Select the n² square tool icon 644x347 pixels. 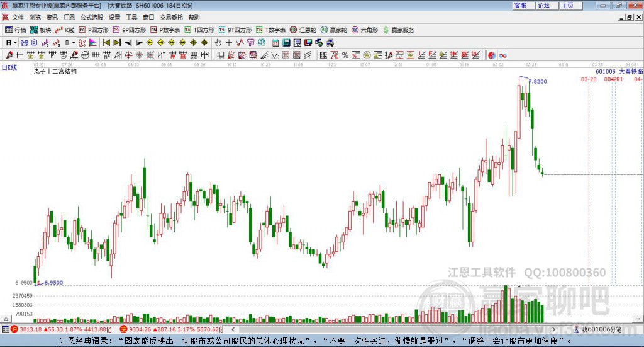107,55
